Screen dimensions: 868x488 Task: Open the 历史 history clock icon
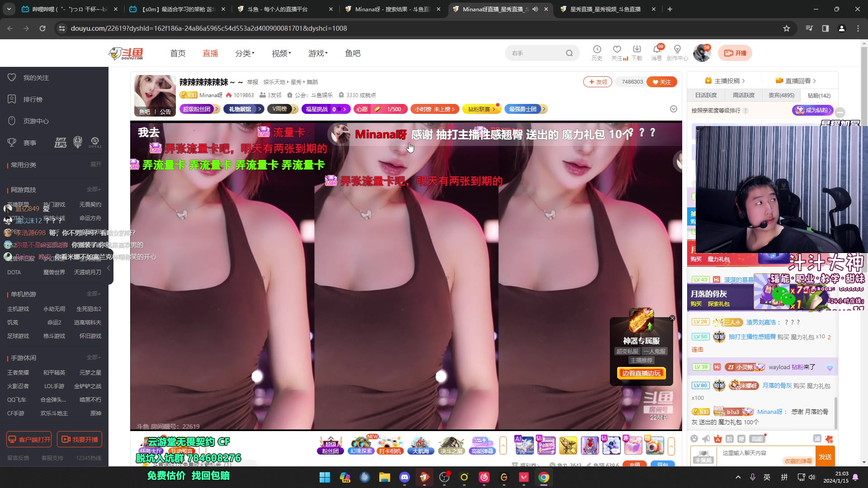[x=597, y=50]
